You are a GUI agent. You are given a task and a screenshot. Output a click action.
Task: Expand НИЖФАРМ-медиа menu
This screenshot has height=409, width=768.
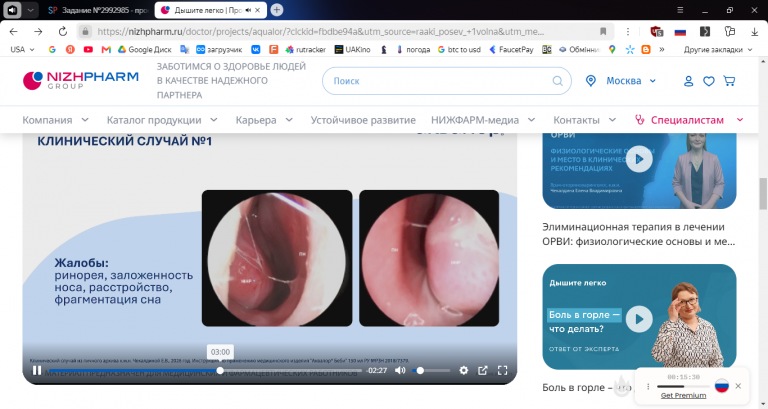click(x=483, y=120)
